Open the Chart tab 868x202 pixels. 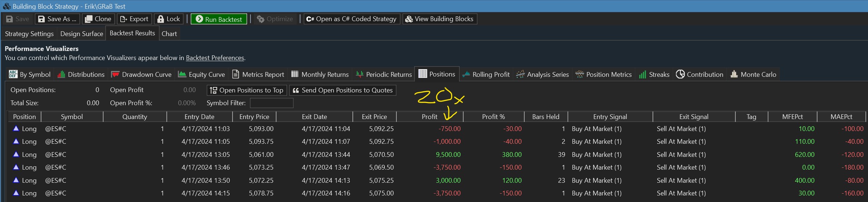(x=169, y=33)
